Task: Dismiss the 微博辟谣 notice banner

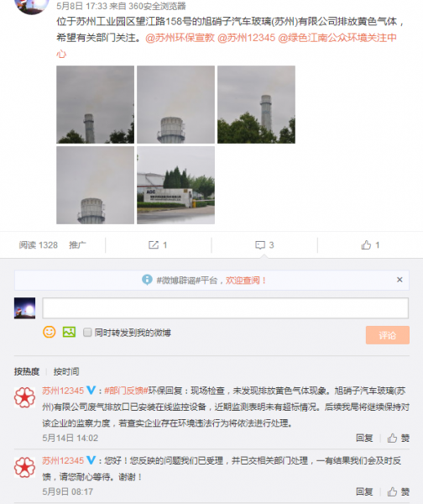Action: pyautogui.click(x=399, y=280)
